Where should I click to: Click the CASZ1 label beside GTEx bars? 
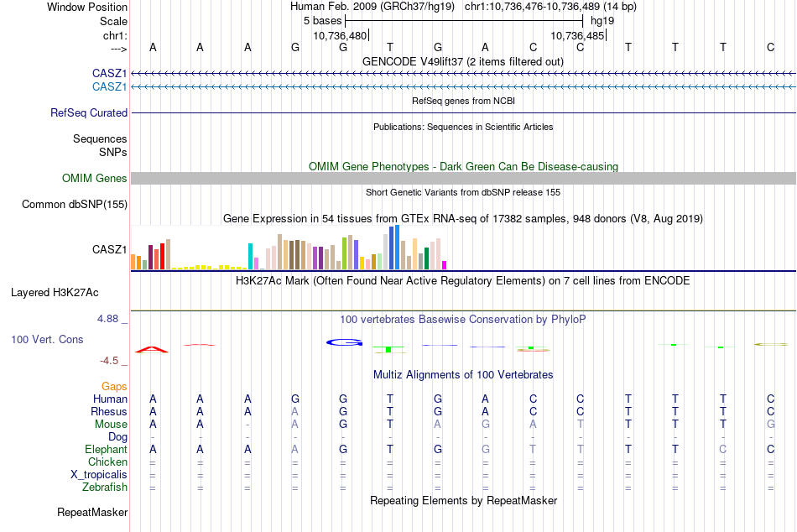pyautogui.click(x=109, y=249)
